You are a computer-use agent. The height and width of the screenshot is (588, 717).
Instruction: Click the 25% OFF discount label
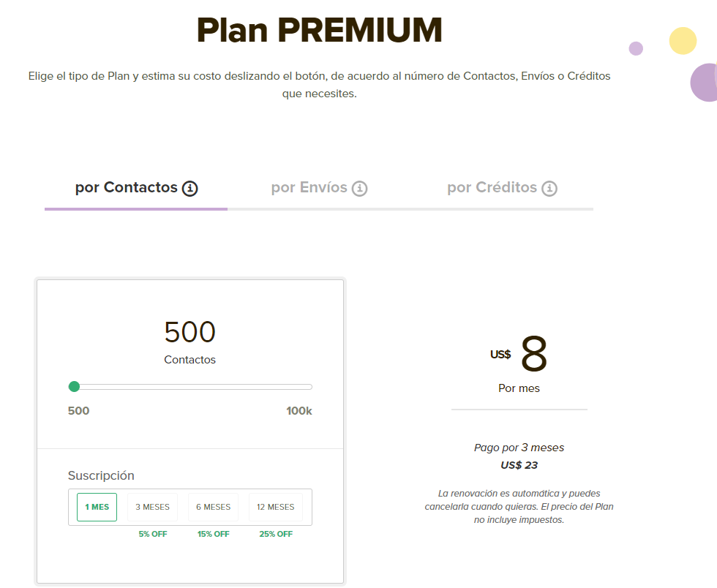pos(275,533)
